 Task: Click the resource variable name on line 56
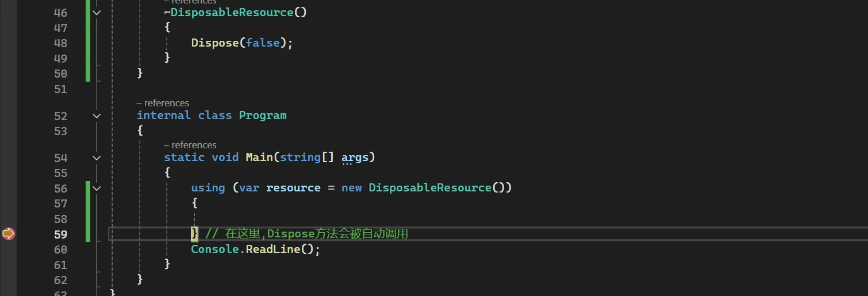click(x=293, y=187)
